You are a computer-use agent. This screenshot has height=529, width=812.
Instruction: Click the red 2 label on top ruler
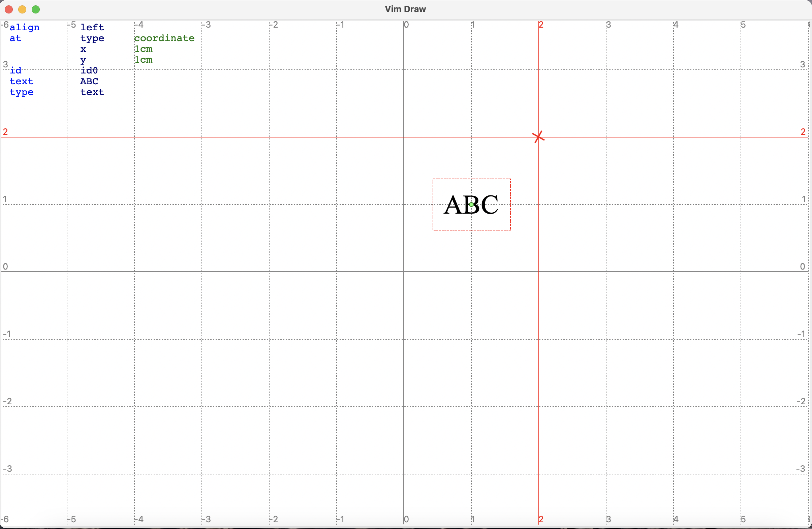coord(541,25)
